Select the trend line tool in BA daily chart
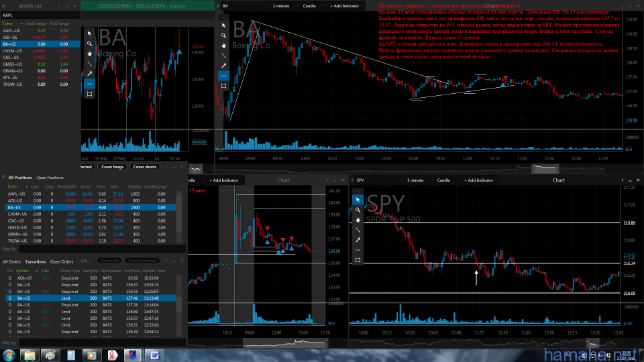The image size is (644, 362). point(89,64)
